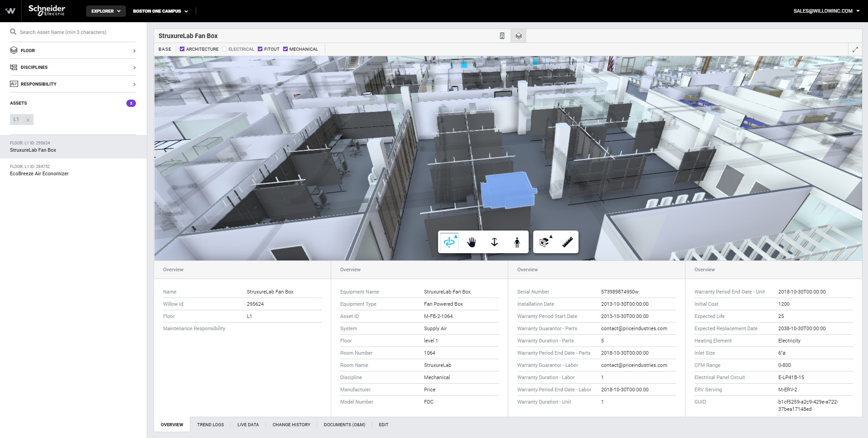Screen dimensions: 868x438
Task: Remove the L1 filter chip
Action: point(28,120)
